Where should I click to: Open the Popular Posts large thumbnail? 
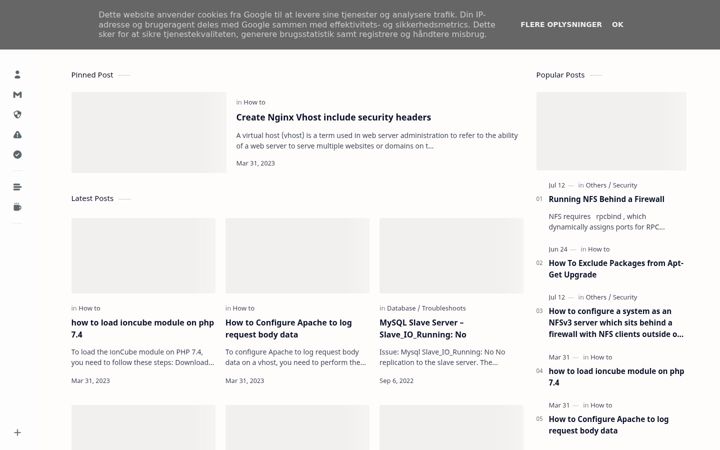611,131
